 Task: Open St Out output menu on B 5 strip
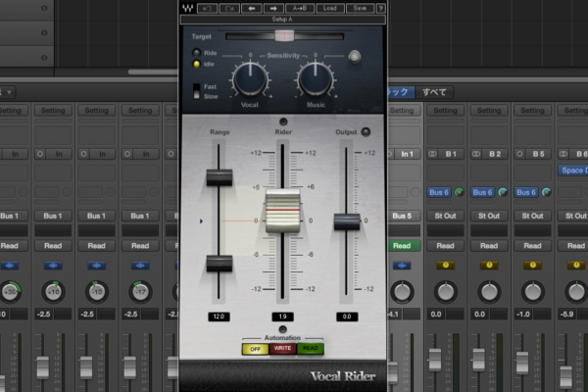tap(532, 216)
